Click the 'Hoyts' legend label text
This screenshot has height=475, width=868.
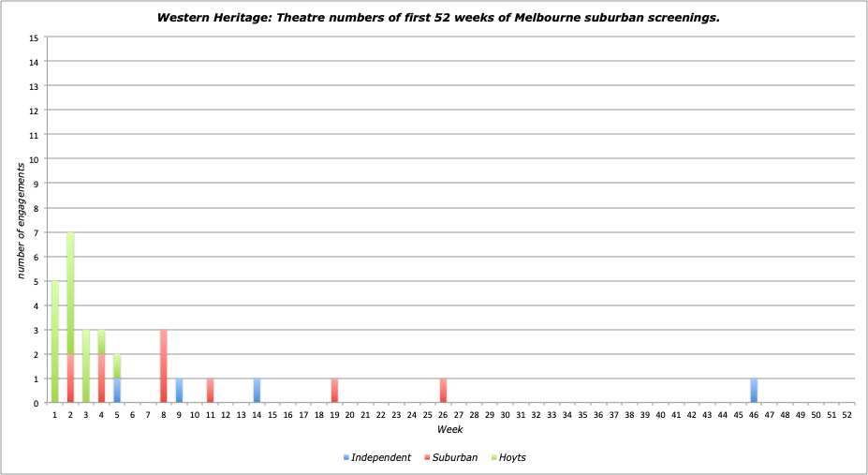(x=512, y=458)
